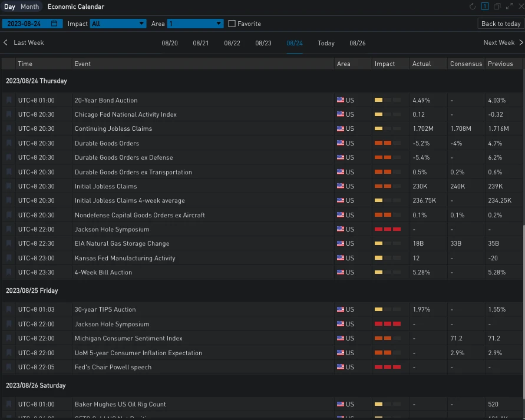Image resolution: width=525 pixels, height=420 pixels.
Task: Bookmark the Kansas Fed Manufacturing Activity event
Action: tap(9, 258)
